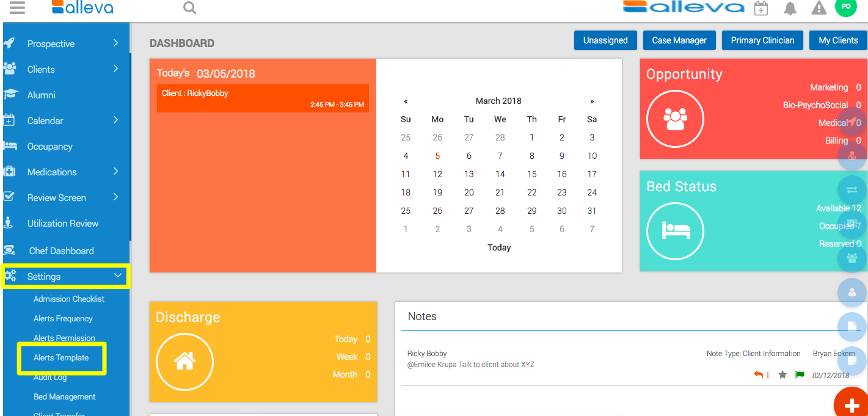Open the hamburger menu icon
Viewport: 868px width, 416px height.
(x=17, y=8)
